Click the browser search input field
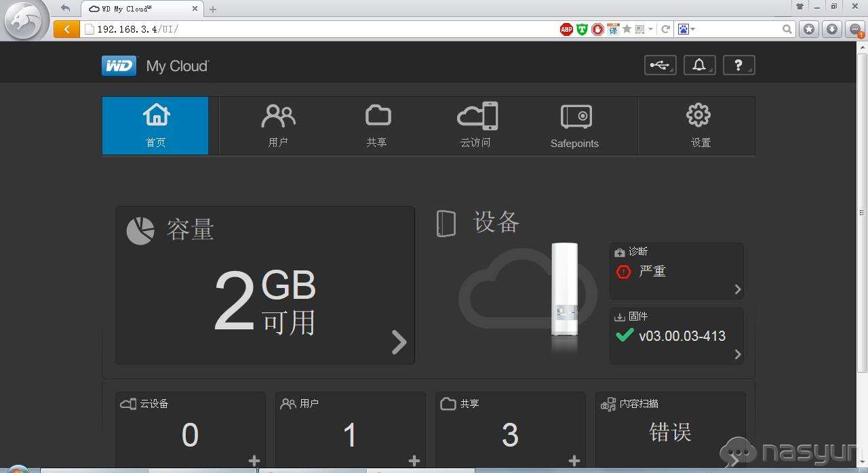The image size is (868, 473). point(738,29)
